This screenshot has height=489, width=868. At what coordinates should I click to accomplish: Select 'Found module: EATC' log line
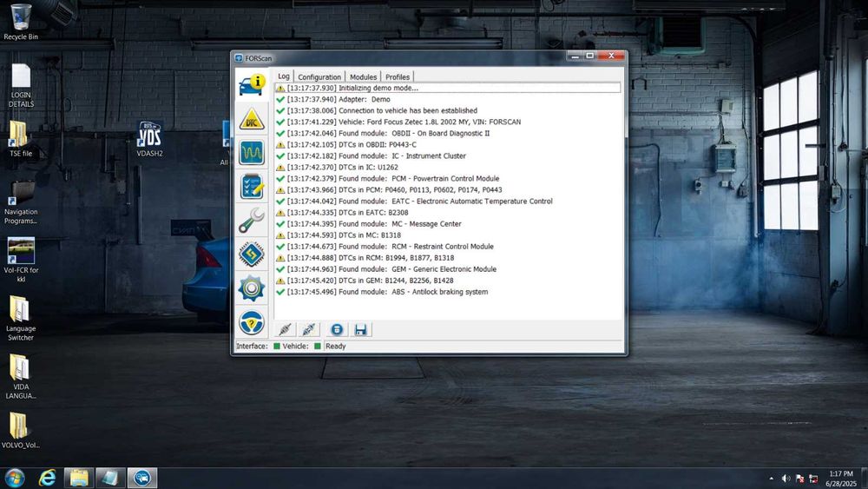point(447,202)
